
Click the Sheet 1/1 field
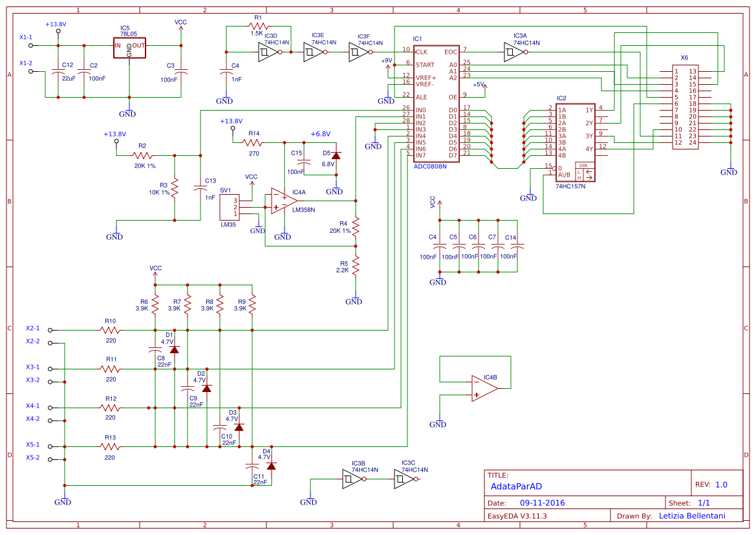[705, 502]
